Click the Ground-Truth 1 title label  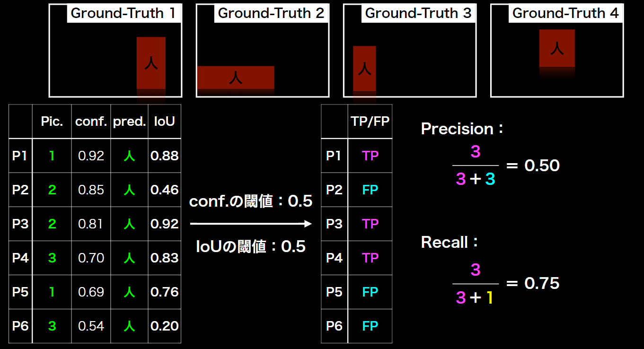point(124,13)
